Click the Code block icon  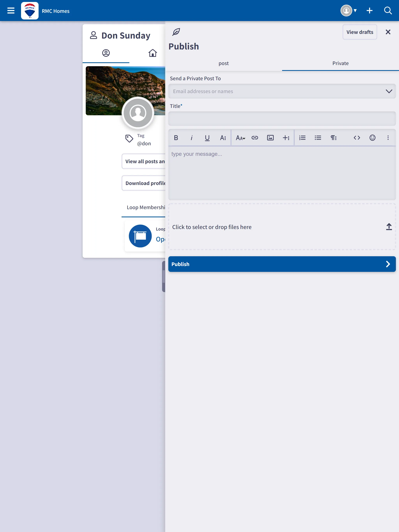357,138
